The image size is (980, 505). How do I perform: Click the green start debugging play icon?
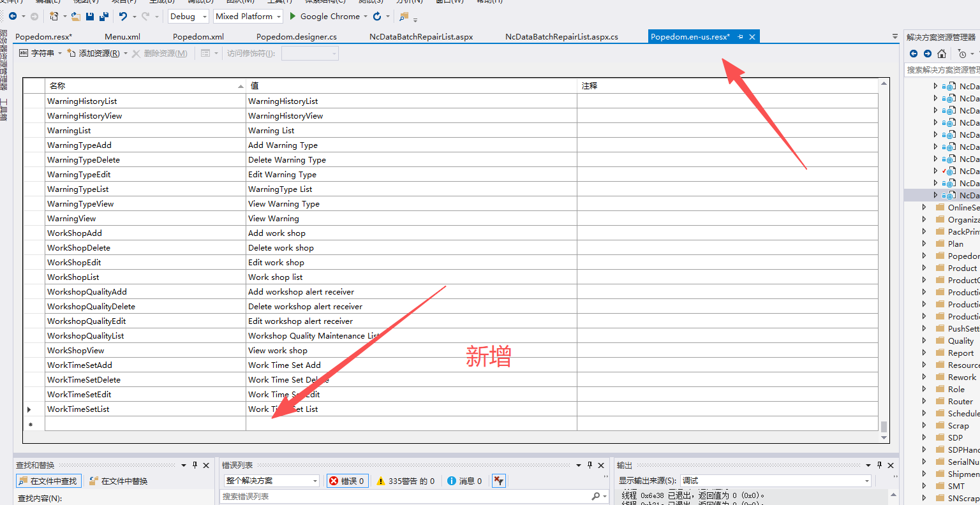pyautogui.click(x=293, y=16)
